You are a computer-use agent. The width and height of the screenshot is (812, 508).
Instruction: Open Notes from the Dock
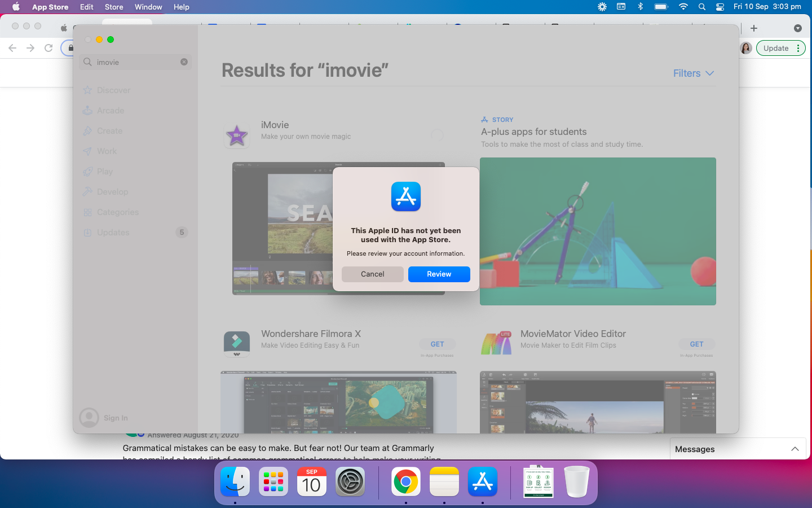pyautogui.click(x=444, y=482)
